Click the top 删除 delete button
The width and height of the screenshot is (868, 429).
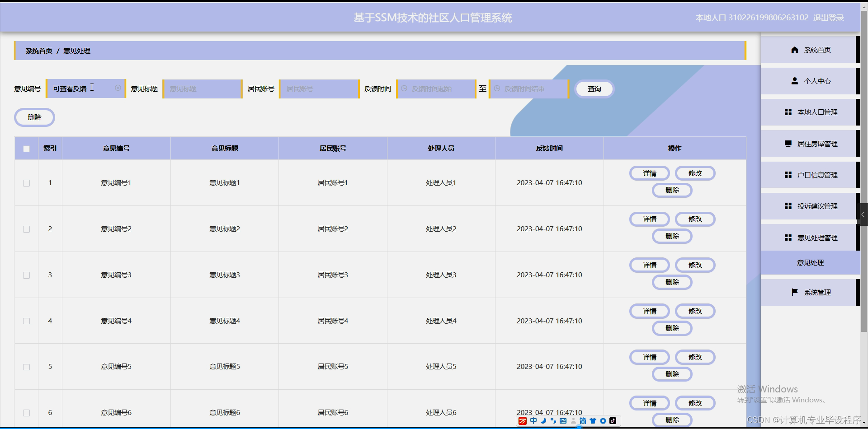point(34,117)
